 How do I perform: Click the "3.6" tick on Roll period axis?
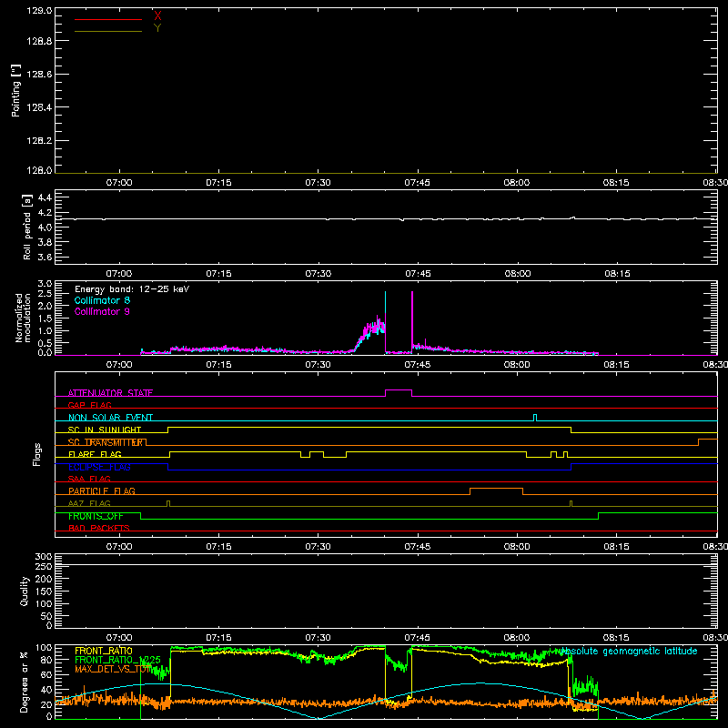(x=45, y=257)
